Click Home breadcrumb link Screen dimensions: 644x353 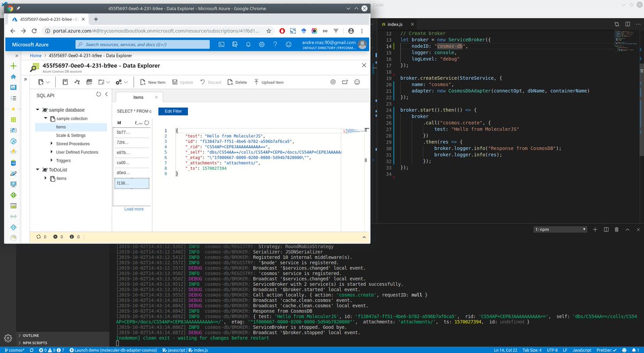(x=36, y=55)
